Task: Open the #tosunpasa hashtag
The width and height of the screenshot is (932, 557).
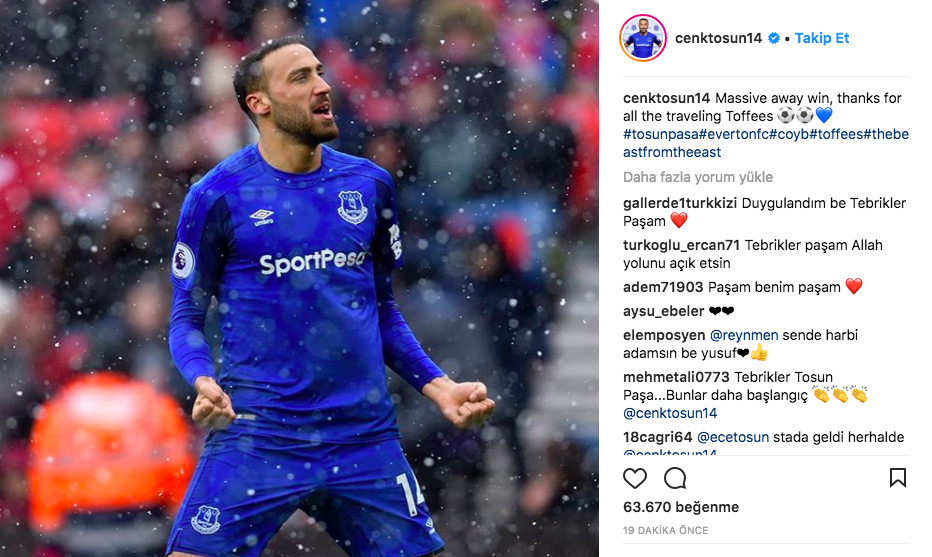Action: point(660,134)
